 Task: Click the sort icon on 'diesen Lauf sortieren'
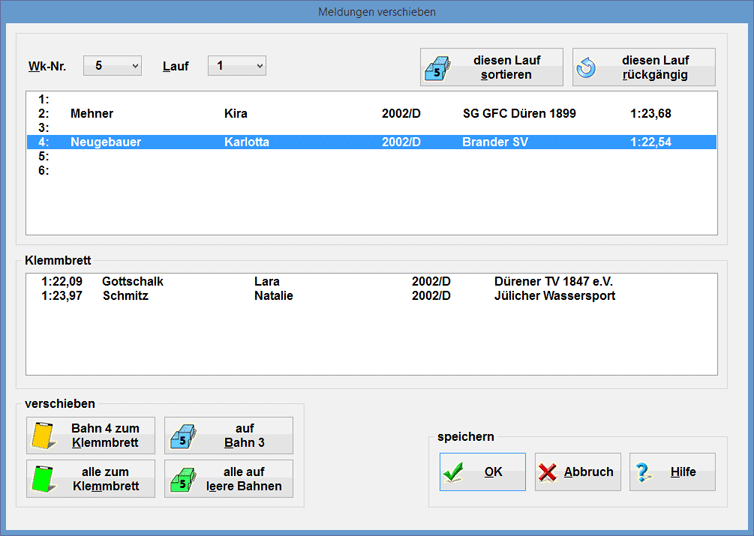coord(438,68)
